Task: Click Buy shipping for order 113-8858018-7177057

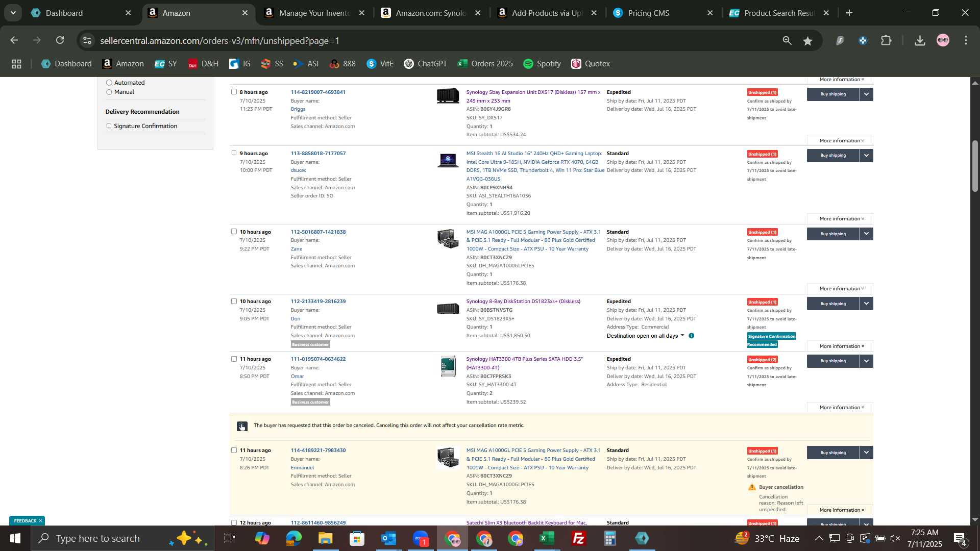Action: click(x=833, y=156)
